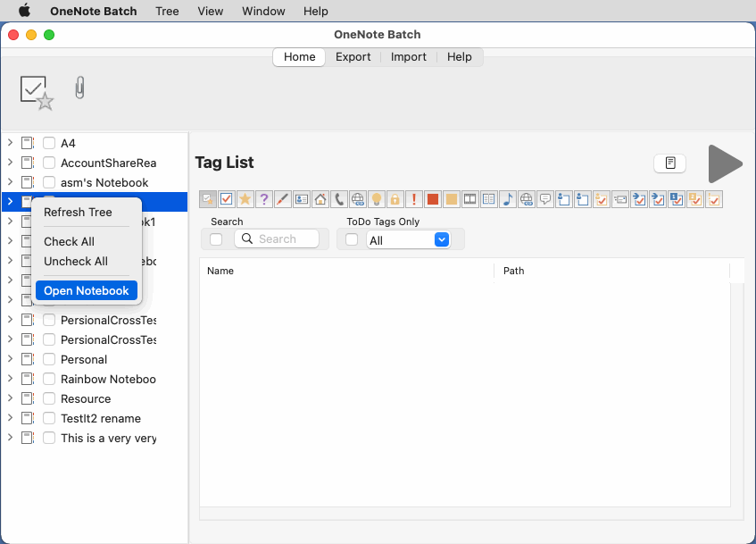Pick the Phone number tag icon
Screen dimensions: 756x544
coord(339,199)
